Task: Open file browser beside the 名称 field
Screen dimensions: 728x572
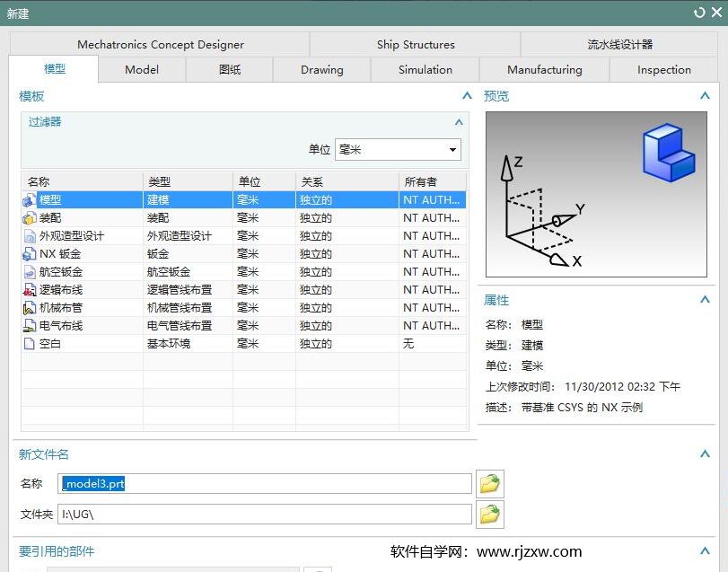Action: coord(490,484)
